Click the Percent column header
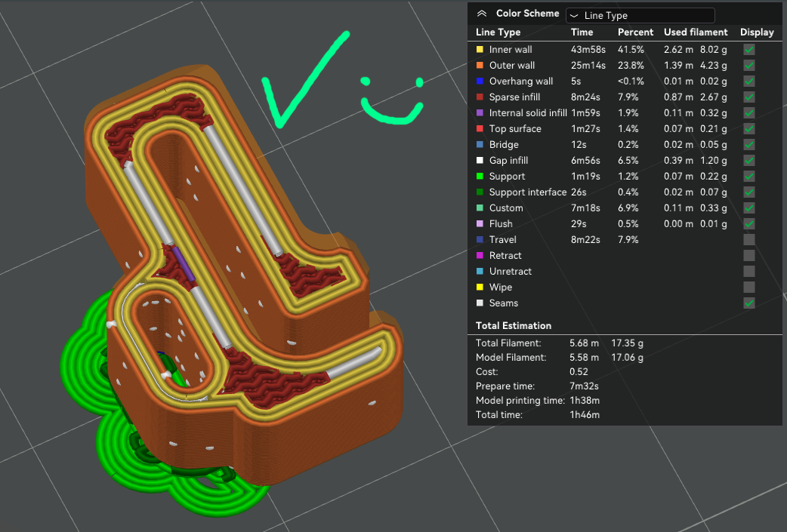This screenshot has width=787, height=532. [x=635, y=32]
